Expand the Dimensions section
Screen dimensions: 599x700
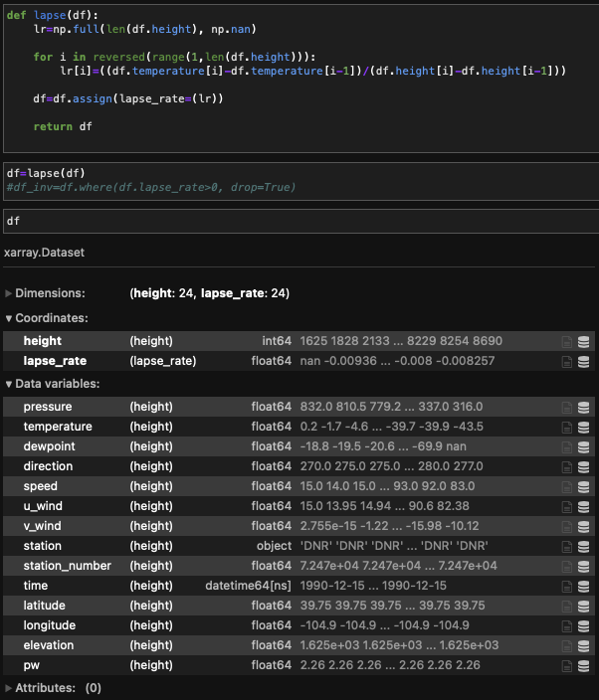9,293
